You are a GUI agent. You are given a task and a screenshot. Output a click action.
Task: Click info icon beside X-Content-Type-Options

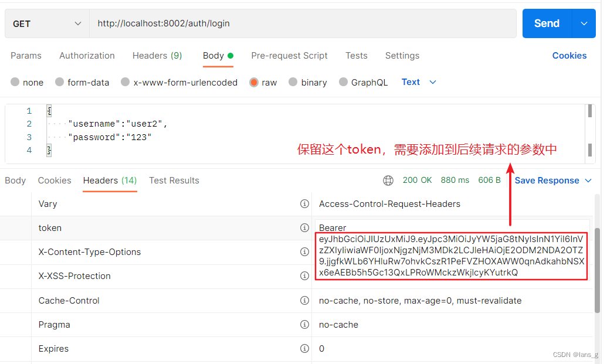(304, 252)
